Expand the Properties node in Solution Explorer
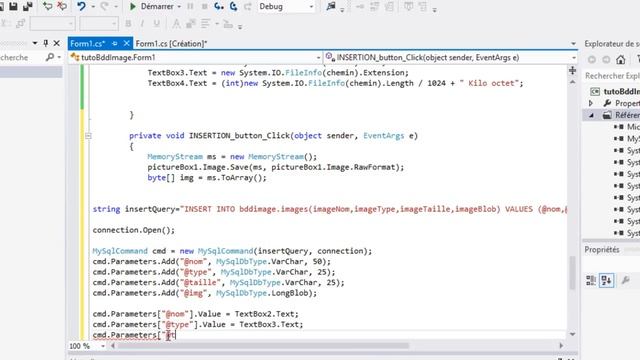The image size is (640, 360). (x=591, y=103)
